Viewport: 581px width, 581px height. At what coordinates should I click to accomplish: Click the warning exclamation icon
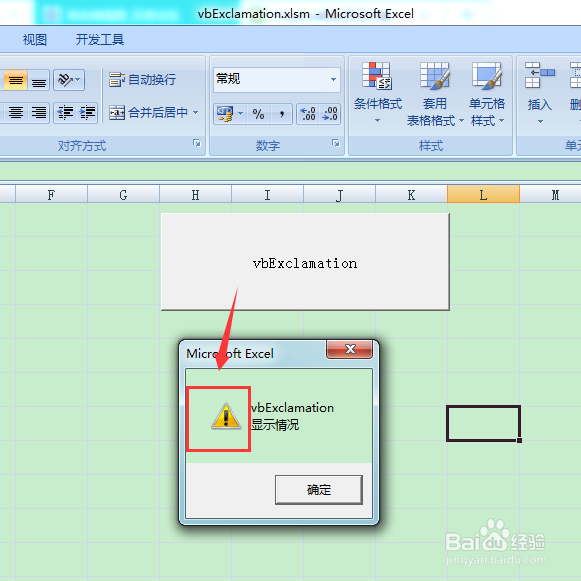click(x=226, y=417)
